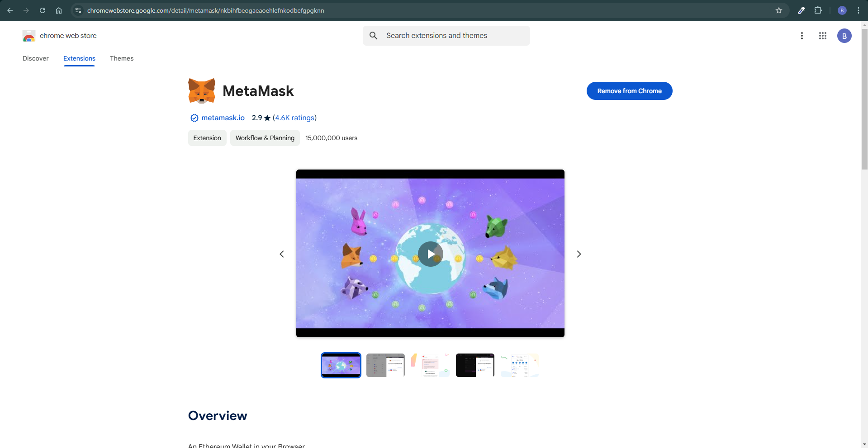This screenshot has height=448, width=868.
Task: Click Remove from Chrome button
Action: click(x=629, y=91)
